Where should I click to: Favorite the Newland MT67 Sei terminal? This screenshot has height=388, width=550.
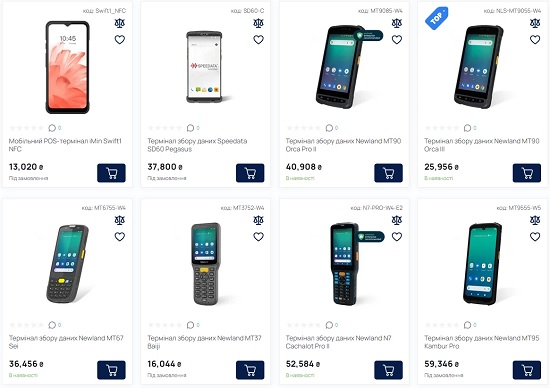[120, 237]
